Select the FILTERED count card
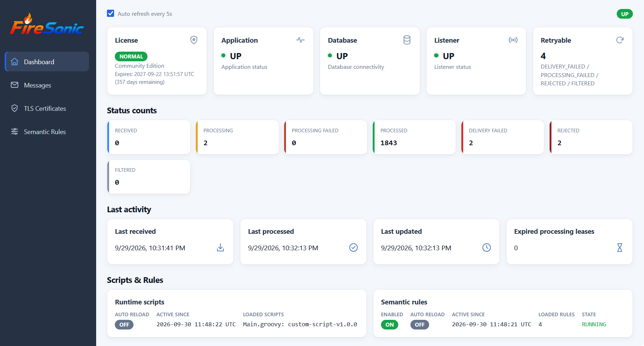This screenshot has width=644, height=346. point(149,177)
